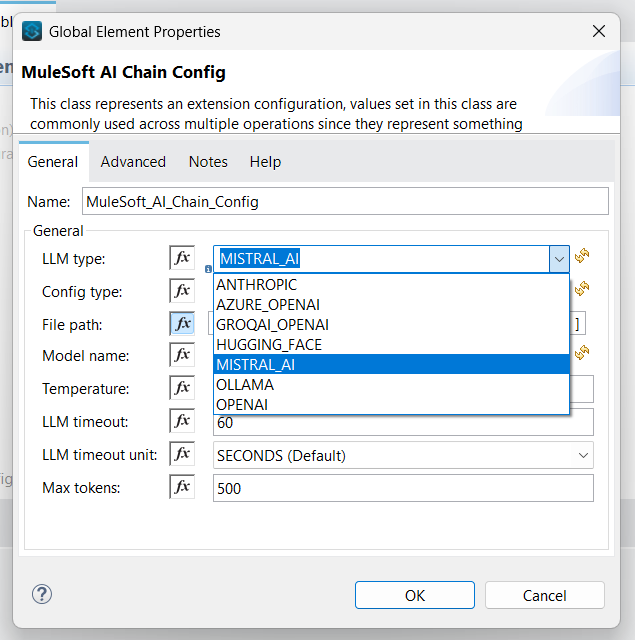The image size is (635, 640).
Task: Open the help question mark icon
Action: click(x=42, y=594)
